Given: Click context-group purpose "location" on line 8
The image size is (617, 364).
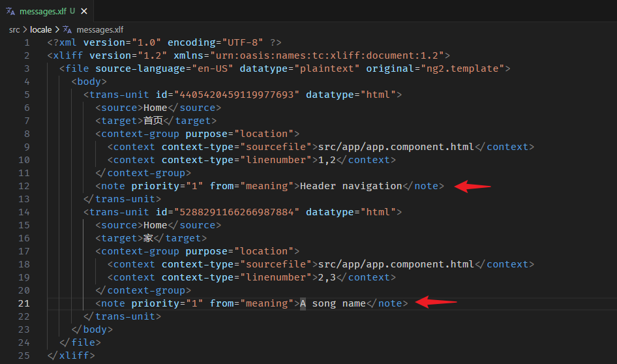Looking at the screenshot, I should click(264, 134).
